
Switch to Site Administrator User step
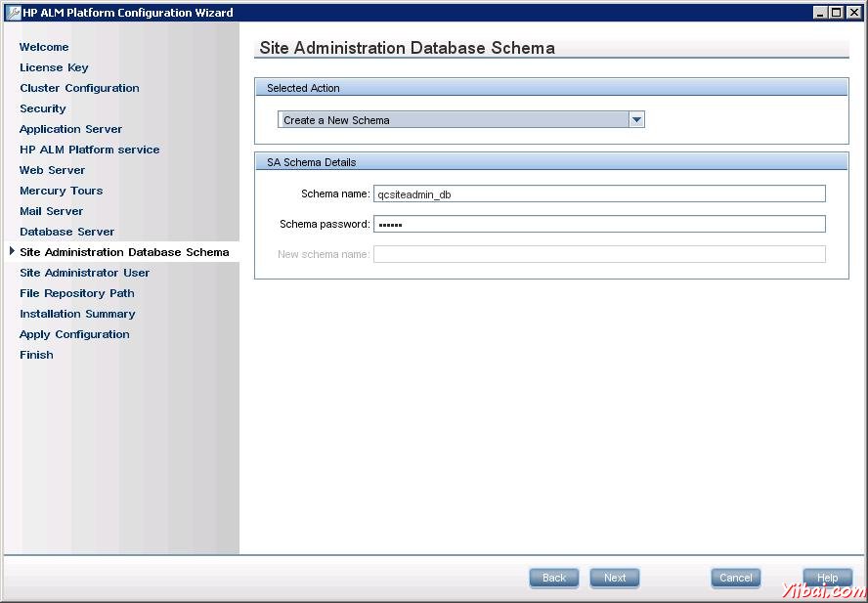coord(84,273)
